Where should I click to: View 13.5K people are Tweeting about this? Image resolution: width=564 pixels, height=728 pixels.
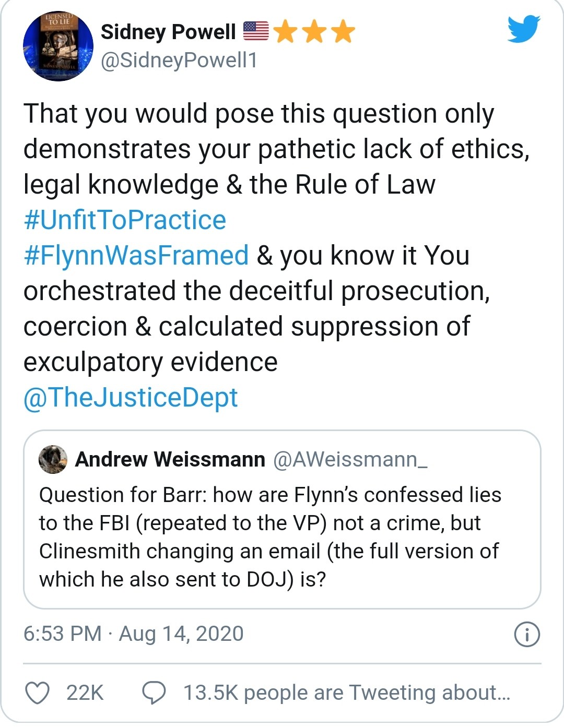[x=346, y=693]
